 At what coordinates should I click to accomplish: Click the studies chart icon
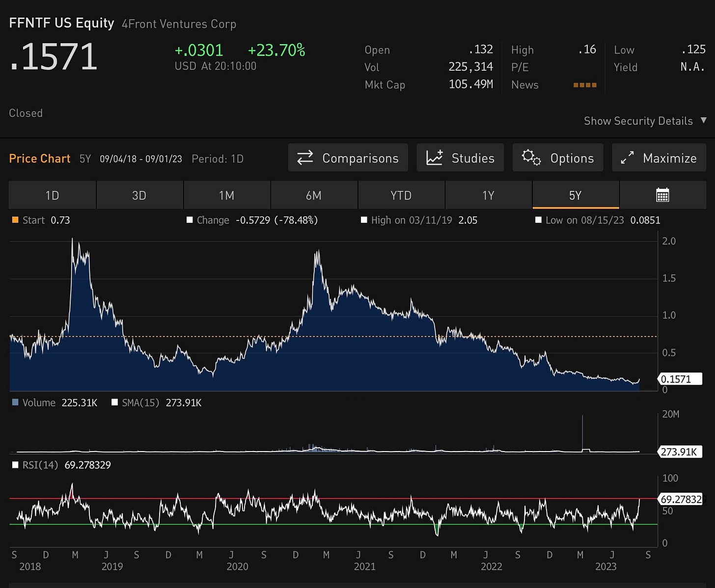tap(435, 158)
